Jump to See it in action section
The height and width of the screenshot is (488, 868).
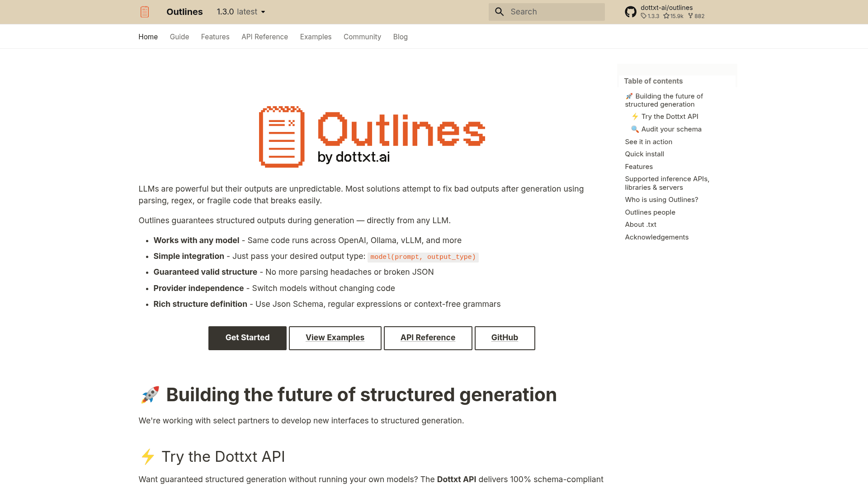pyautogui.click(x=648, y=142)
